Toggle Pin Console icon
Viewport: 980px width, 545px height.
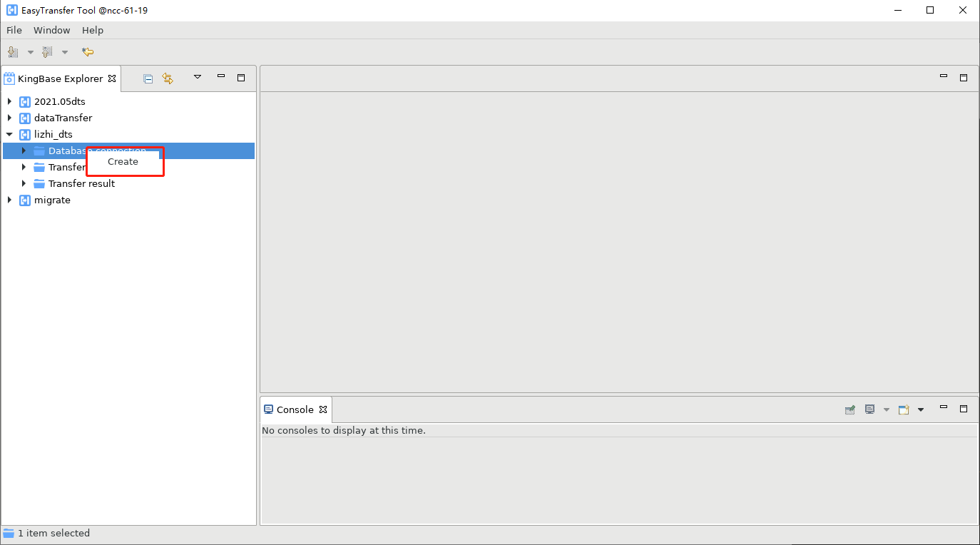[850, 409]
